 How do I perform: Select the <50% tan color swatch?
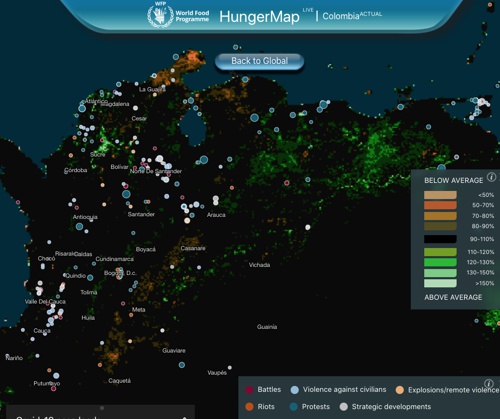coord(440,195)
